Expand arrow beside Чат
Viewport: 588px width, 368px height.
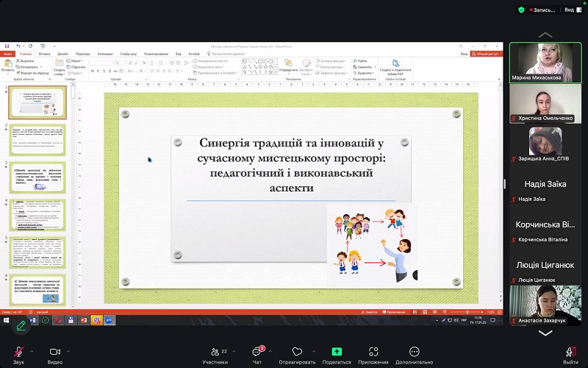click(x=270, y=352)
